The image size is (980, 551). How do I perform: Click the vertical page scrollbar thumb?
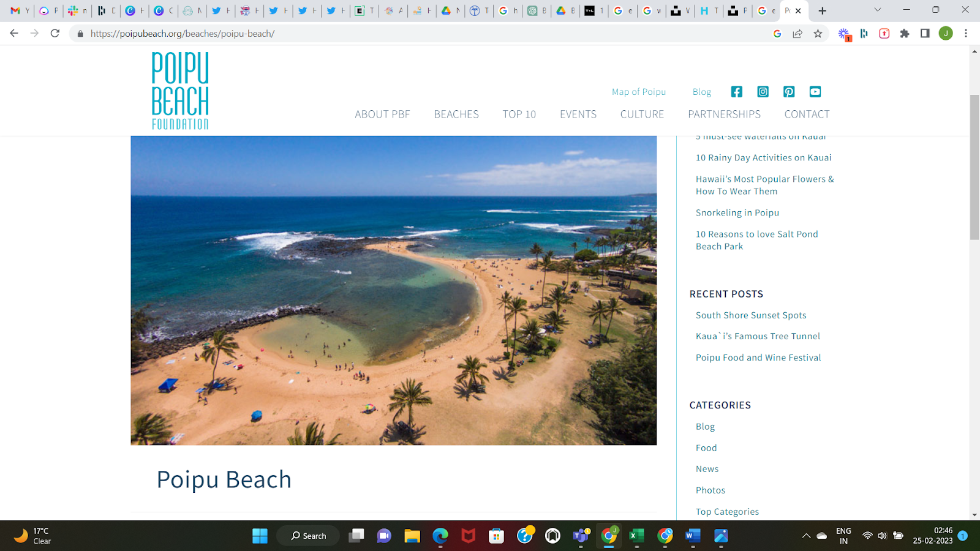pos(974,167)
